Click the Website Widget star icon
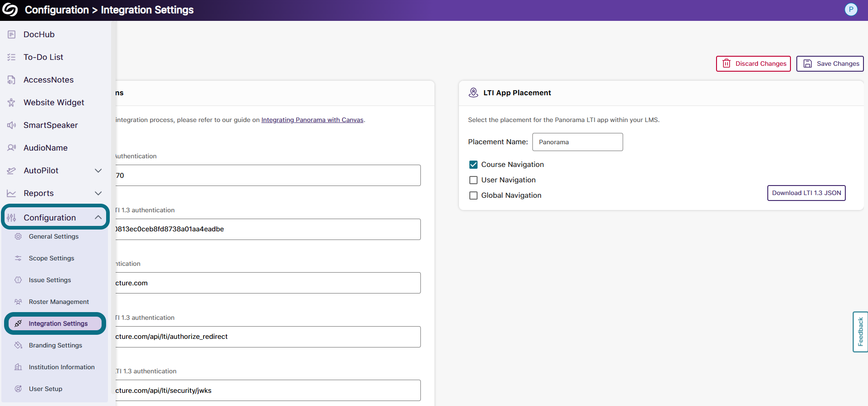Viewport: 868px width, 406px height. coord(12,103)
